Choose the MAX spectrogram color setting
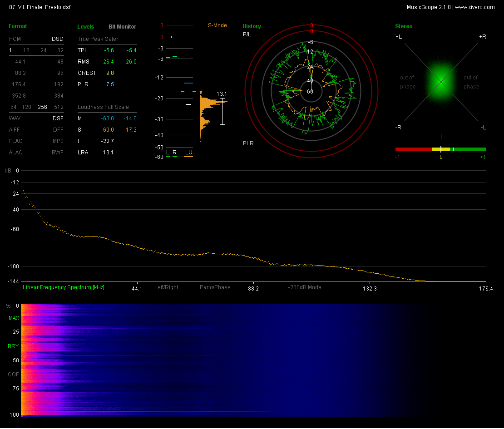This screenshot has height=429, width=504. click(14, 319)
